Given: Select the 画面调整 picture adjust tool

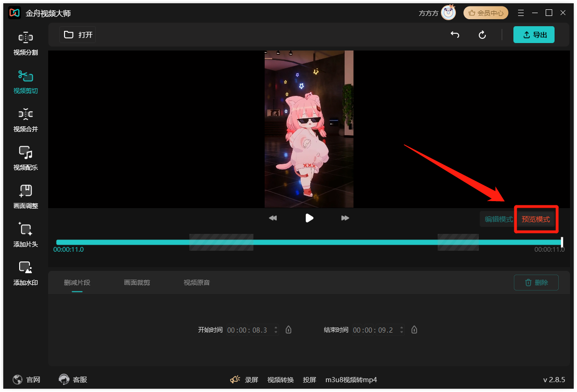Looking at the screenshot, I should [x=25, y=197].
